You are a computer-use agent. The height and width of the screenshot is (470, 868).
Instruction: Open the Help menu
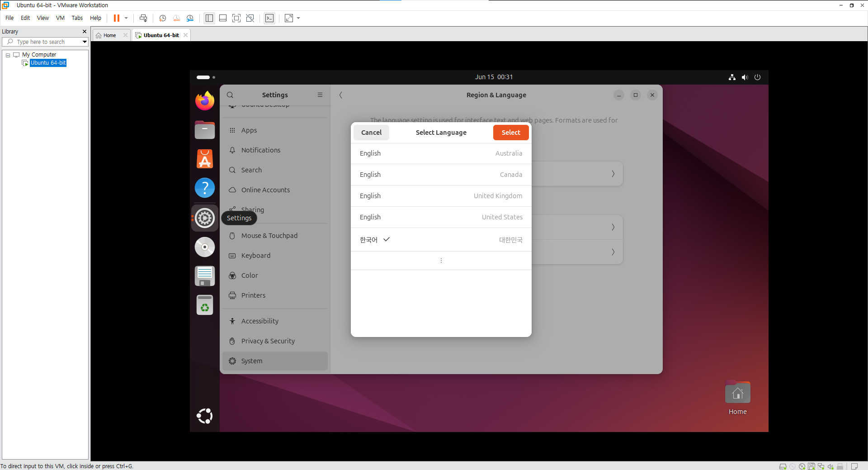95,18
